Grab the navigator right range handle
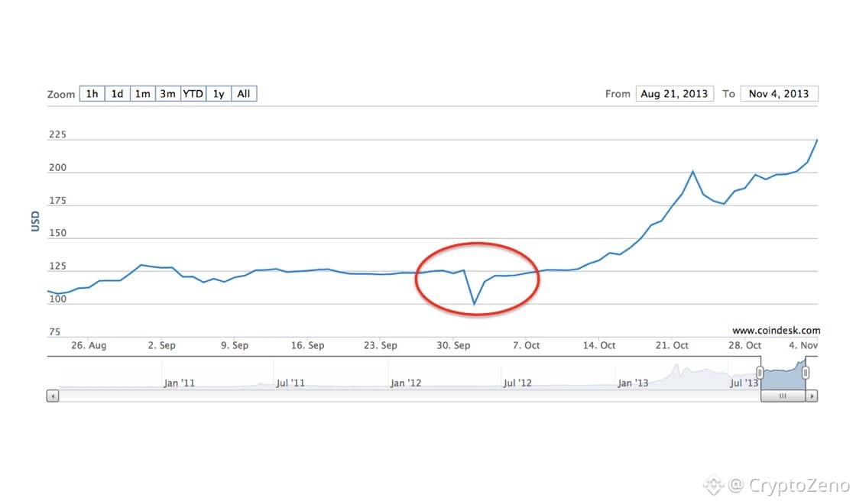Image resolution: width=856 pixels, height=504 pixels. pos(806,373)
